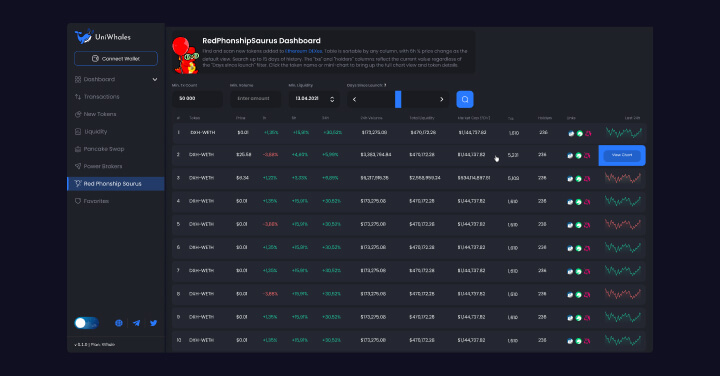
Task: Click row 1 pink link icon
Action: point(588,134)
